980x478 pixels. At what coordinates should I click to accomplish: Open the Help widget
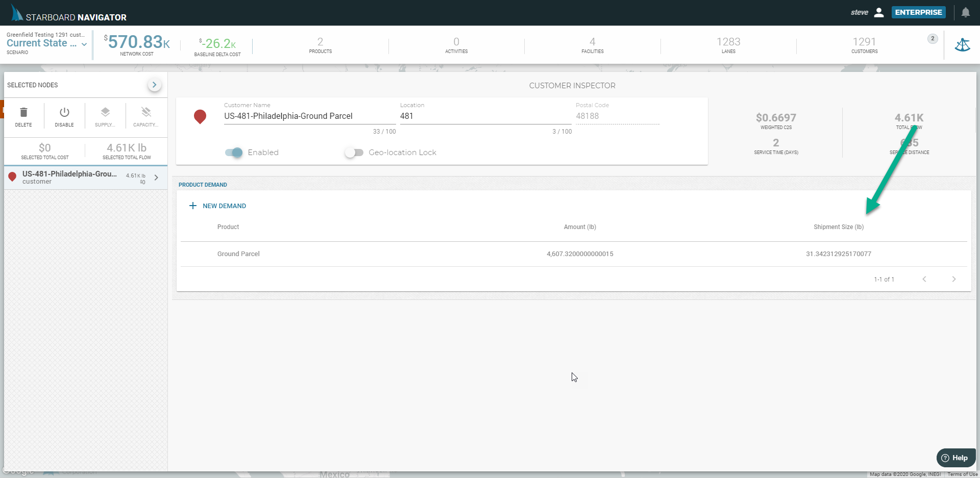pos(956,458)
